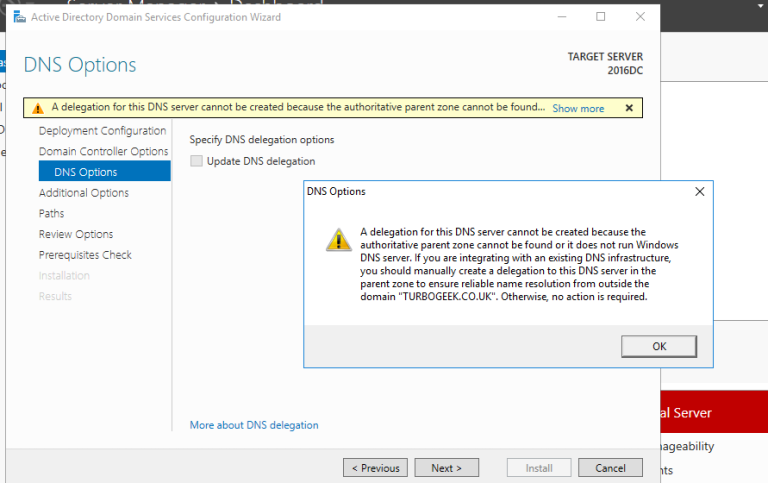Open the Show more link
The width and height of the screenshot is (768, 483).
point(578,108)
